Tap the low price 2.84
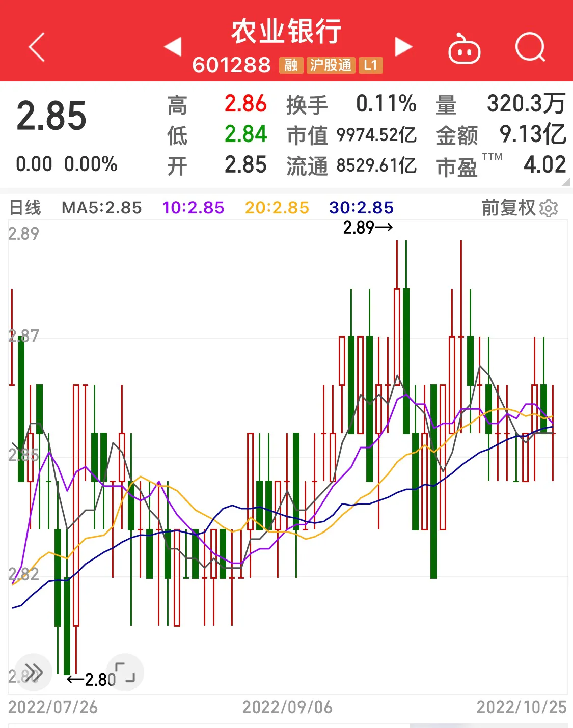The width and height of the screenshot is (573, 728). [245, 134]
